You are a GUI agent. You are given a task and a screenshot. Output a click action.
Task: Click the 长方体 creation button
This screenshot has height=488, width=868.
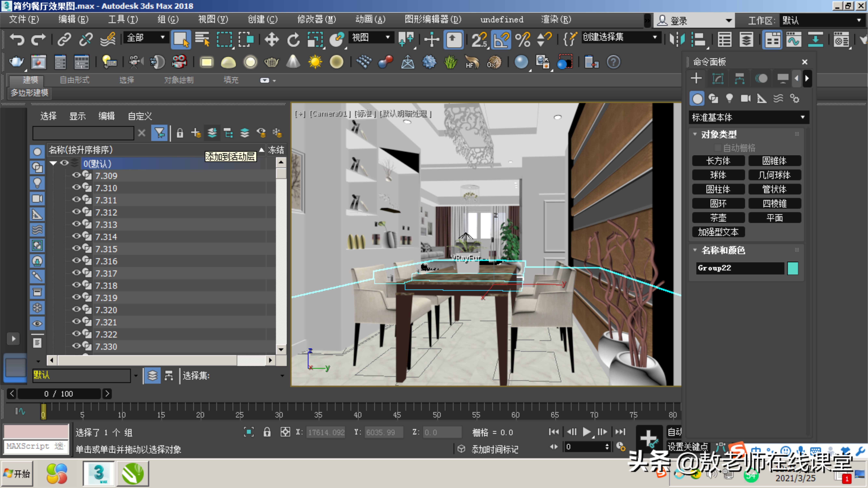[718, 161]
